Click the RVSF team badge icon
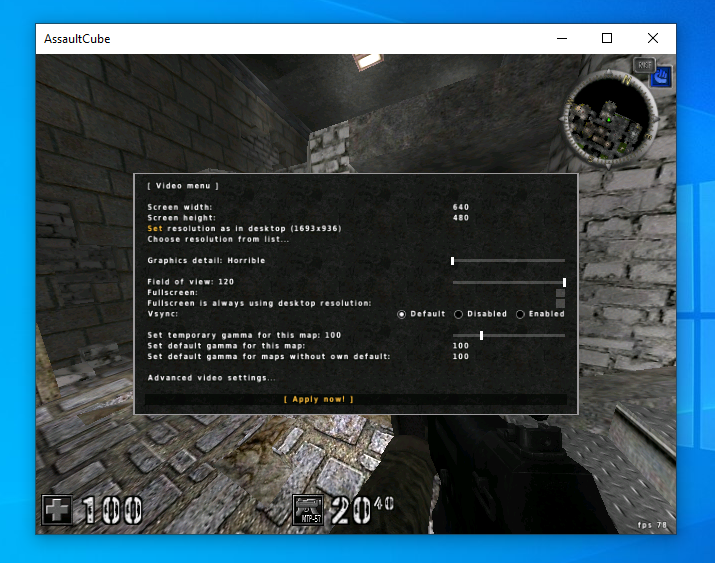 [643, 66]
